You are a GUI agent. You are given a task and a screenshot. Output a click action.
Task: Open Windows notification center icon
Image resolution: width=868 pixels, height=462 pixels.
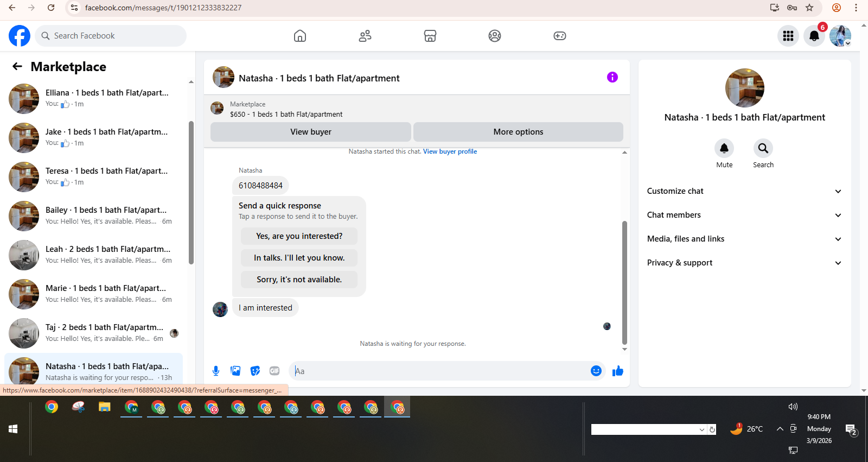[851, 429]
